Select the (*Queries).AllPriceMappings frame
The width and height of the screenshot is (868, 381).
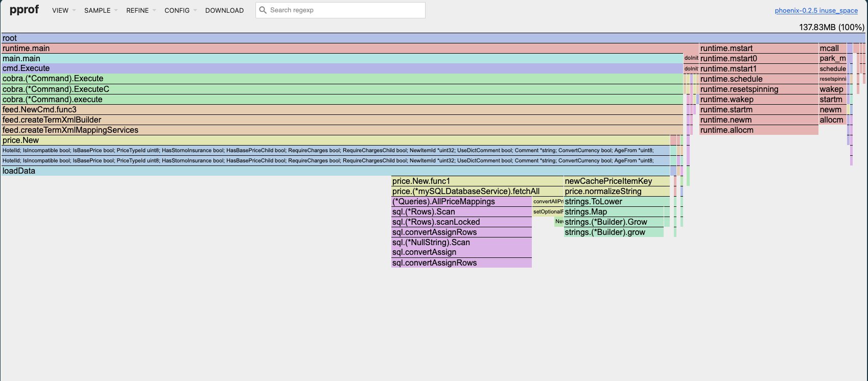click(461, 202)
